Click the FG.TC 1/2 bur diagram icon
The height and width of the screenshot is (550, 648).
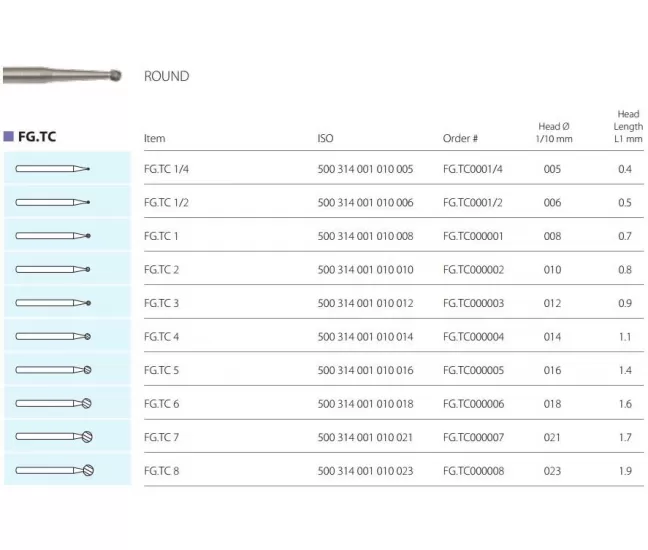54,202
